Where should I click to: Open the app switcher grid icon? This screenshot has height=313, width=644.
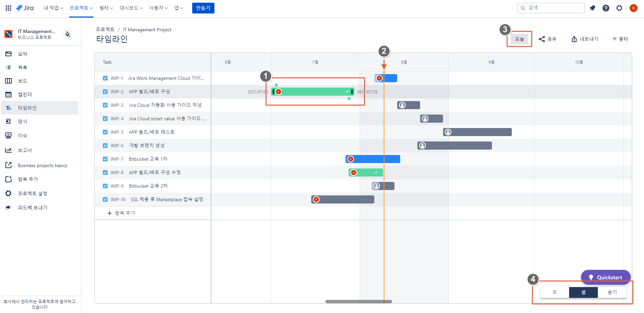click(x=8, y=8)
